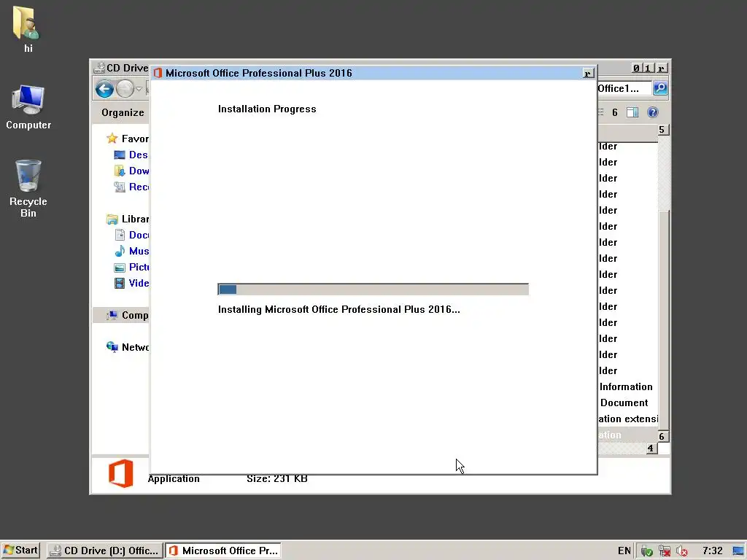Click the file list scroll up arrow
The image size is (747, 560).
(x=662, y=130)
